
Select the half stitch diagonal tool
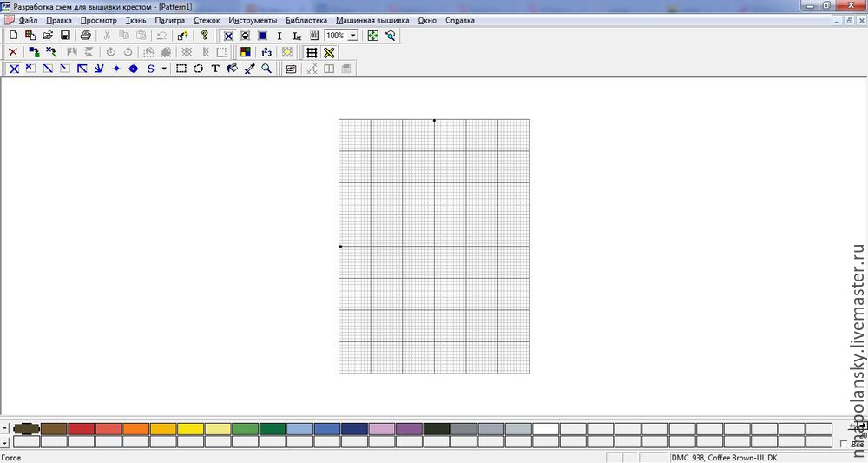point(48,69)
